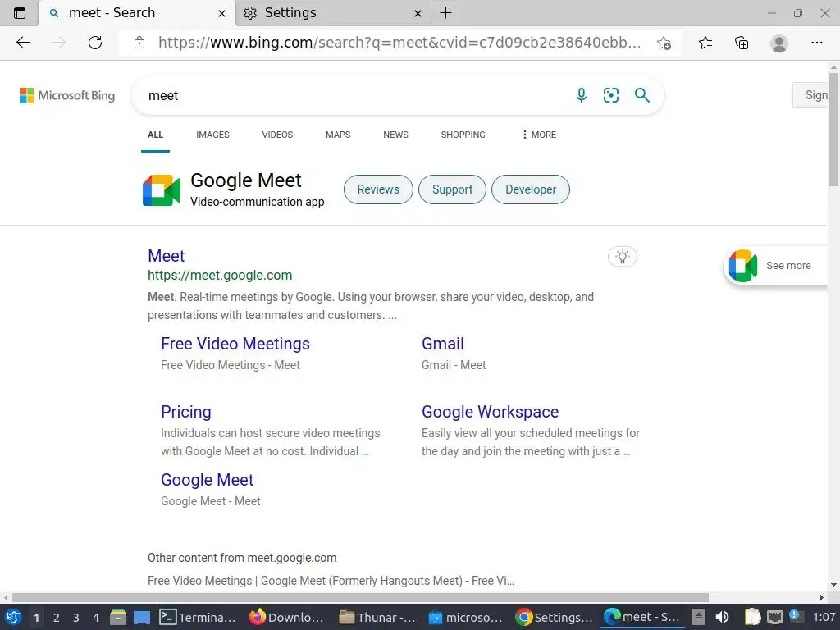Select the meet - Search tab
Screen dimensions: 840x630
(x=137, y=13)
